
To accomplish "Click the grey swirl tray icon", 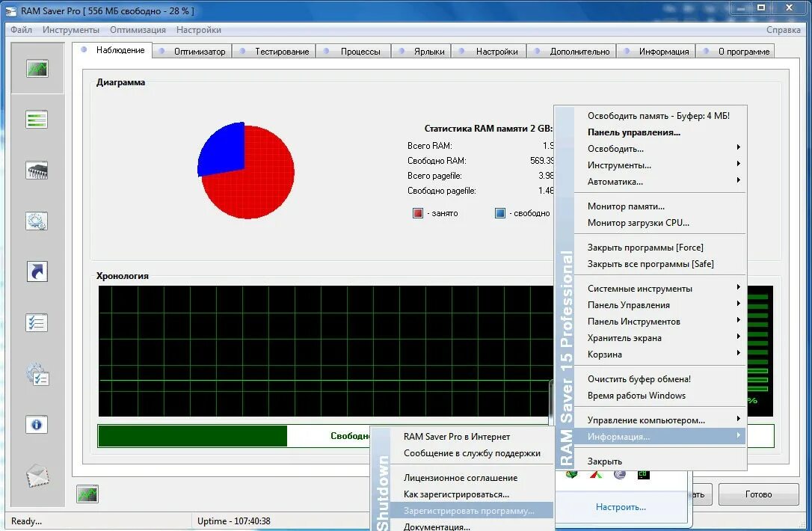I will tap(619, 474).
